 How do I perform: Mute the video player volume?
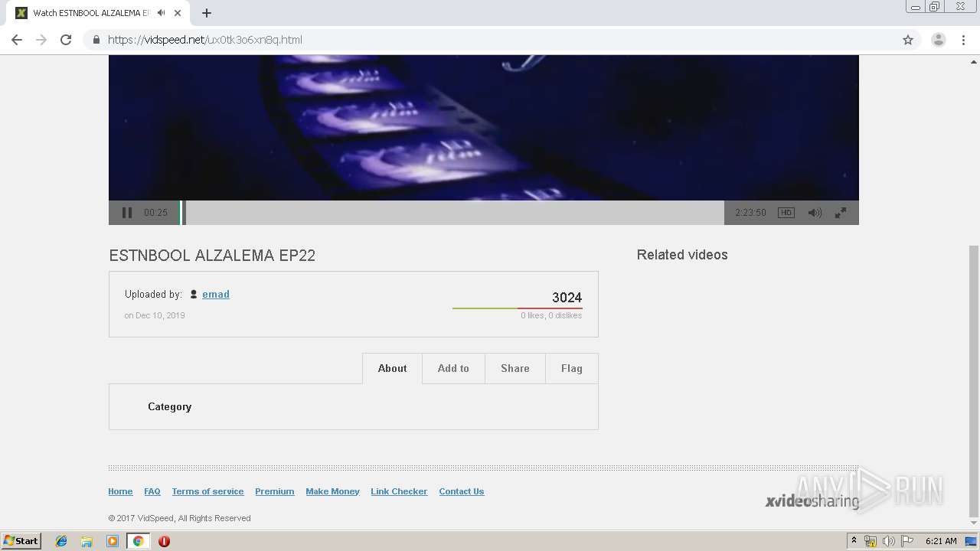coord(815,213)
